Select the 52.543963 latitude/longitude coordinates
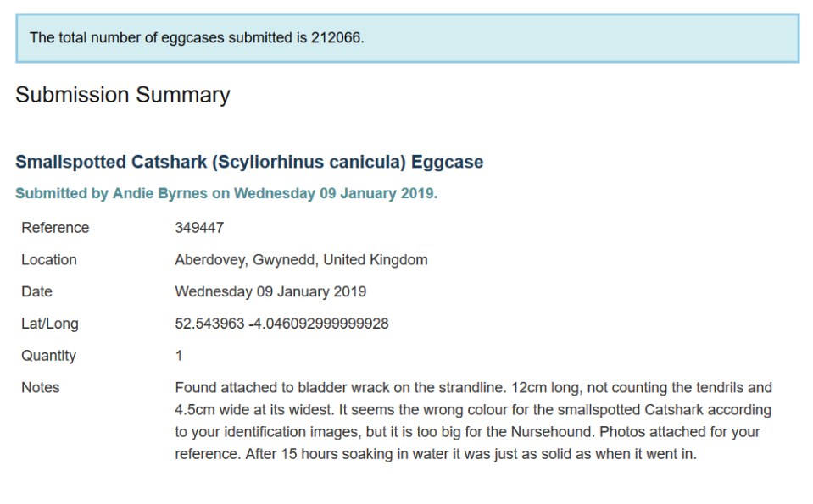This screenshot has height=504, width=813. (281, 324)
